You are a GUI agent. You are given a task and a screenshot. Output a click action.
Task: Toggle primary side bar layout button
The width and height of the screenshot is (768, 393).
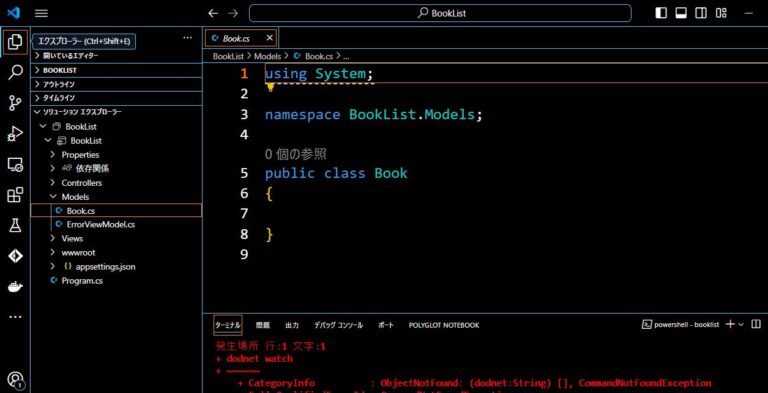tap(661, 13)
